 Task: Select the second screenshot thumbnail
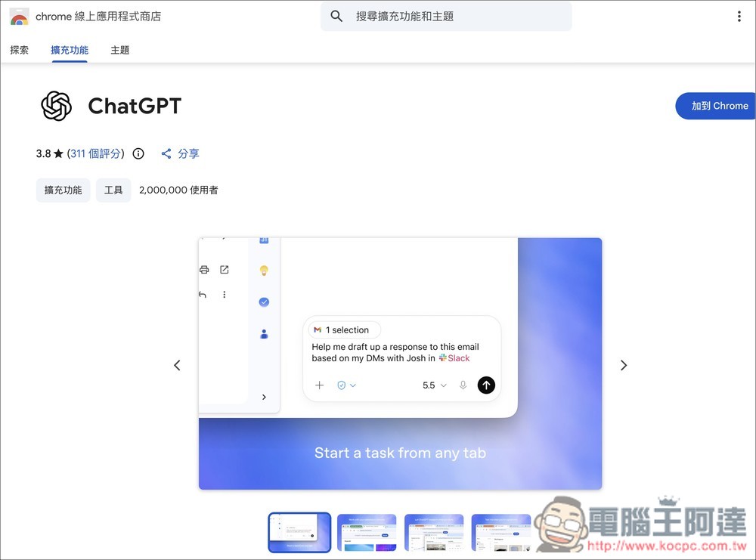[367, 532]
